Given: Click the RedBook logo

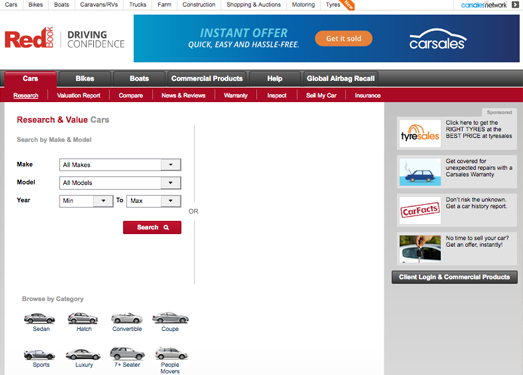Looking at the screenshot, I should click(29, 38).
